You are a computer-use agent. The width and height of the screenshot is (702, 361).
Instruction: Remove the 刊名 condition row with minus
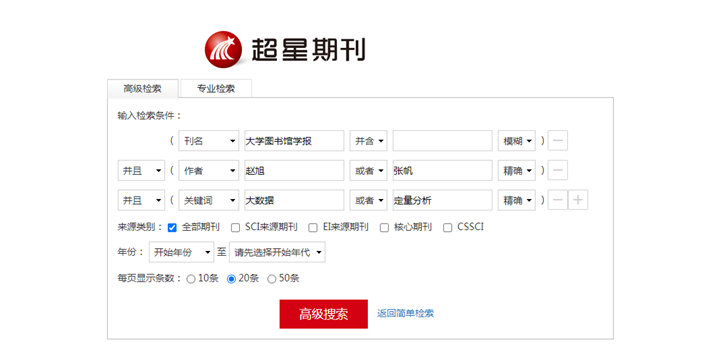tap(557, 141)
